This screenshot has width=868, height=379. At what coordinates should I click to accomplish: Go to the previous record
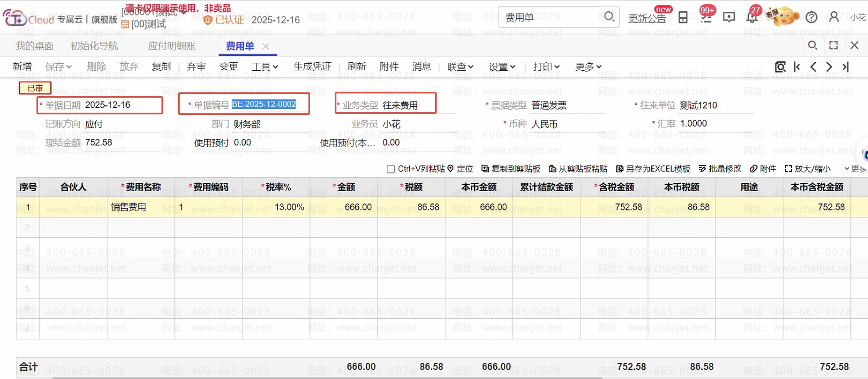813,67
